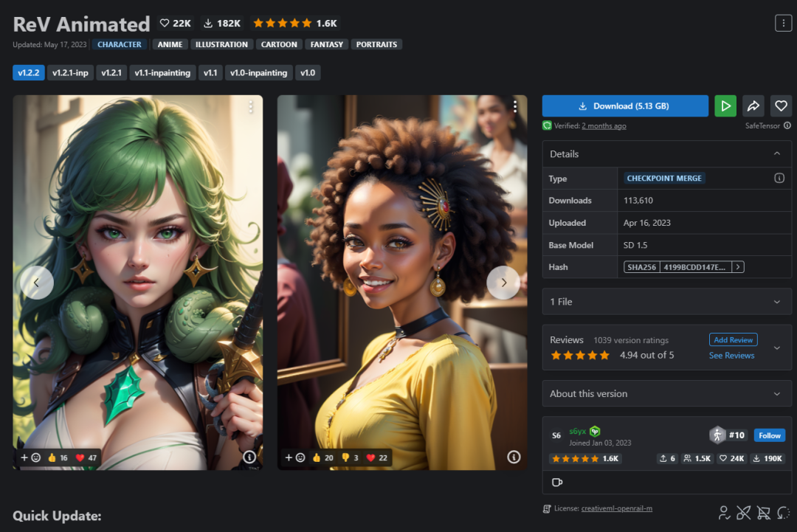Like the model with the heart button
Image resolution: width=797 pixels, height=532 pixels.
tap(781, 106)
